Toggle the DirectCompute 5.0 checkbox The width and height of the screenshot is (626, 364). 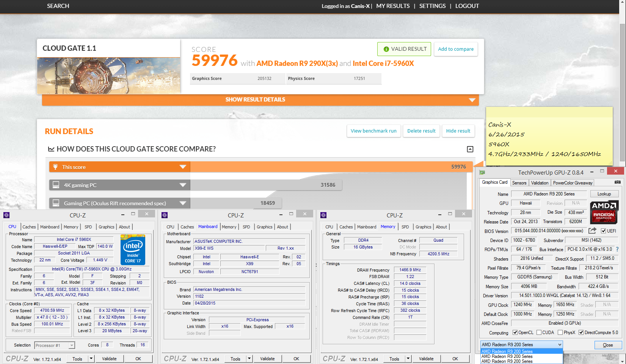[581, 333]
